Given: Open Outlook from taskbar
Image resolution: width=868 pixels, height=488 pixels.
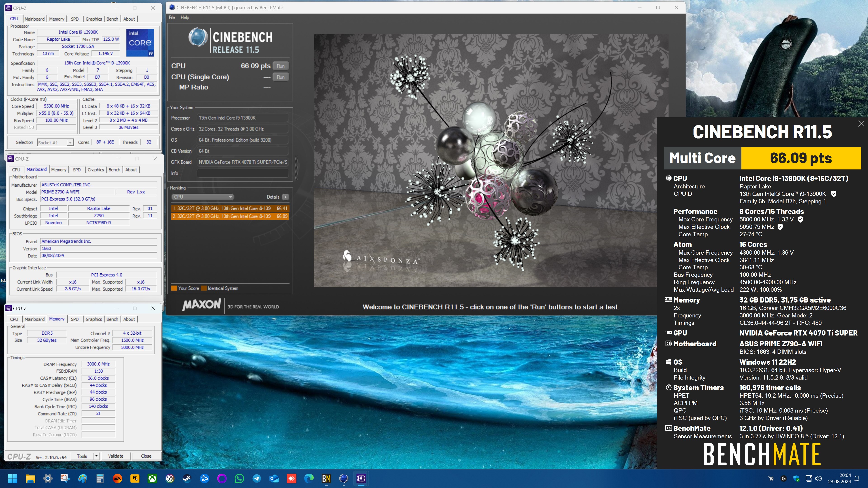Looking at the screenshot, I should tap(274, 479).
